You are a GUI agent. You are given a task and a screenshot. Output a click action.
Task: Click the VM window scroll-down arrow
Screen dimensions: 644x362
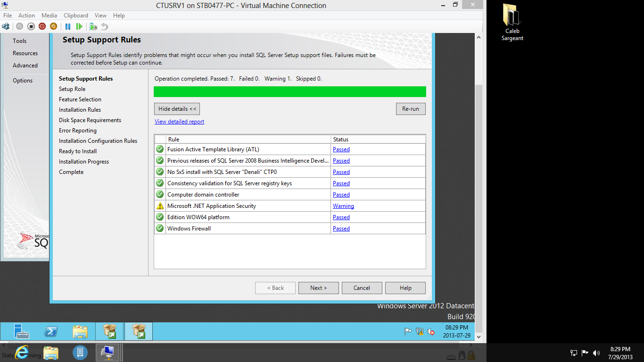point(479,337)
